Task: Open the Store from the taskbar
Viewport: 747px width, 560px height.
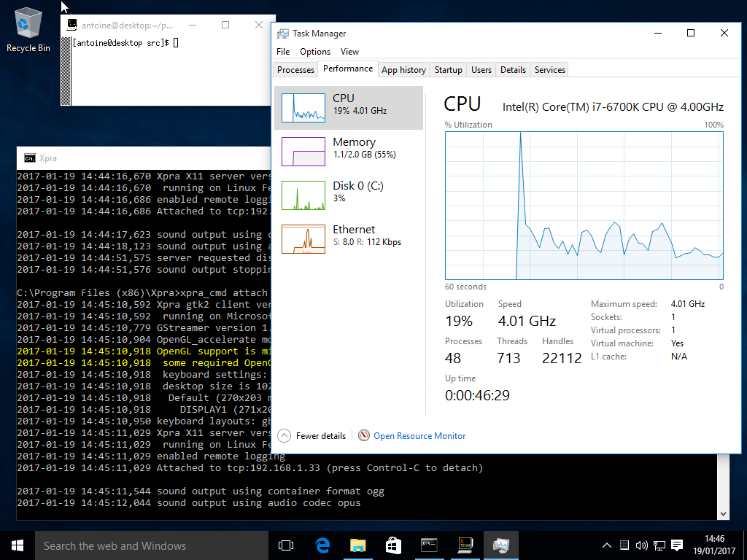Action: click(x=393, y=545)
